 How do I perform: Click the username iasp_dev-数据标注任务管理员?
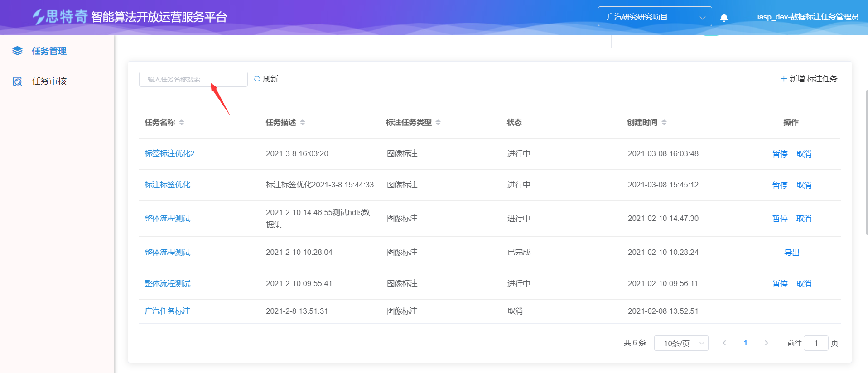[808, 17]
